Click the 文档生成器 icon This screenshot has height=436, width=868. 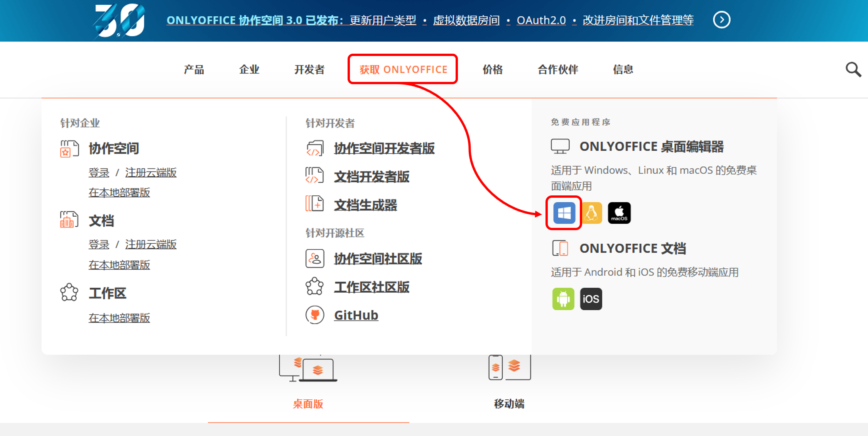coord(315,204)
